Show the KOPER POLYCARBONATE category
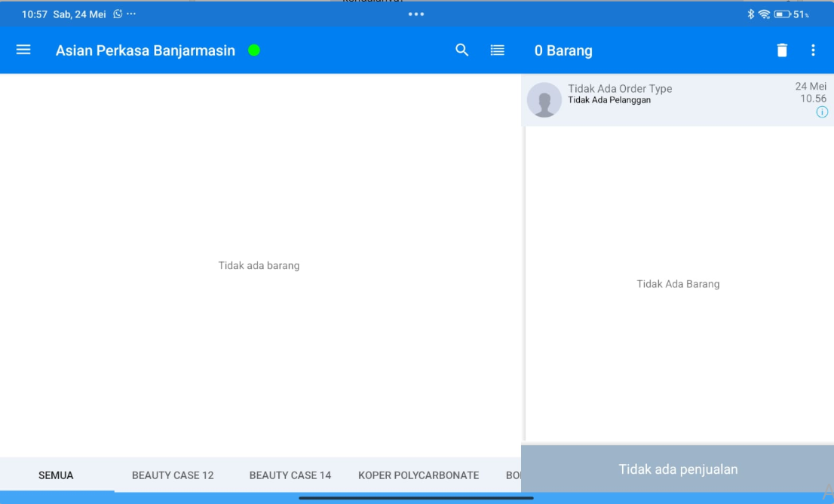 click(x=419, y=475)
